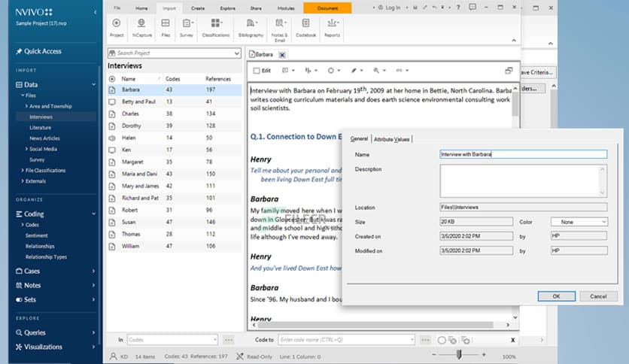Undock the document detail view

tap(509, 71)
